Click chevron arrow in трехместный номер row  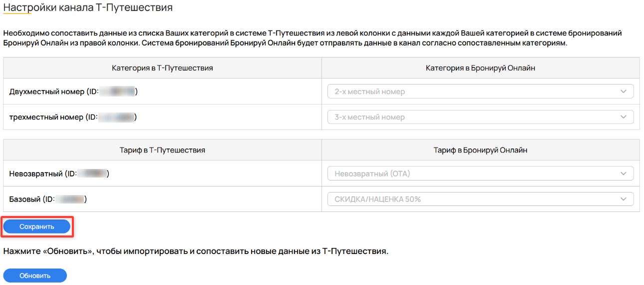(623, 117)
